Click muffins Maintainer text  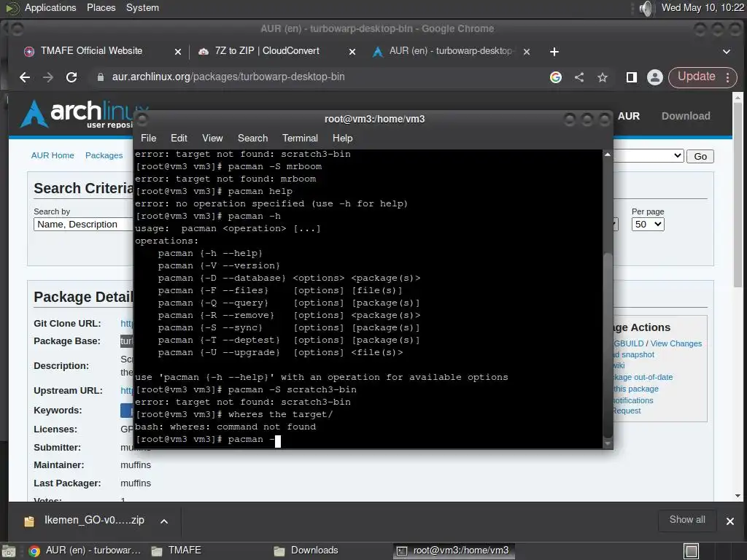coord(136,465)
